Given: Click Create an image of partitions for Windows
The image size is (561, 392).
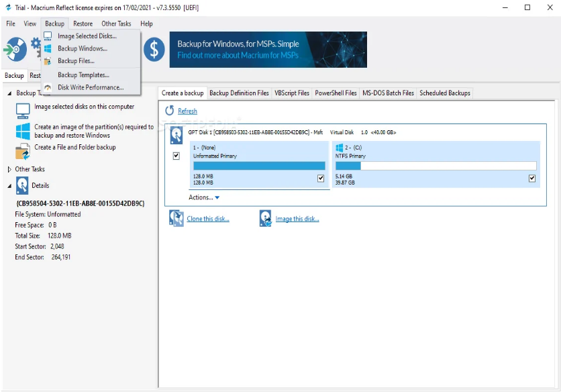Looking at the screenshot, I should (94, 131).
